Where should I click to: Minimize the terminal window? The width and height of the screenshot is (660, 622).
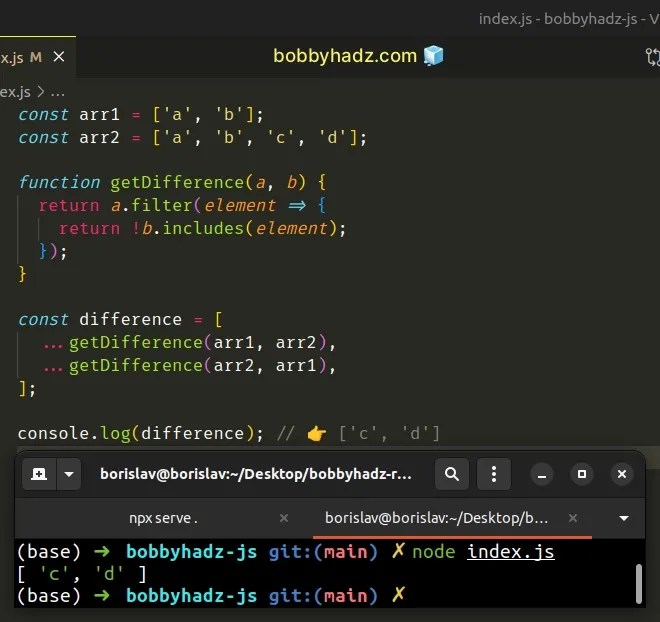point(542,474)
